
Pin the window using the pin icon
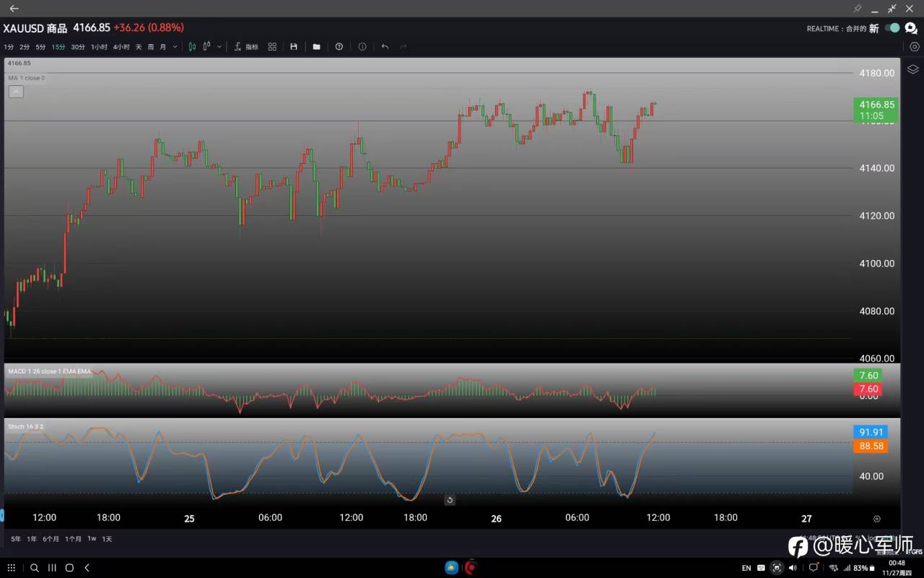[858, 9]
